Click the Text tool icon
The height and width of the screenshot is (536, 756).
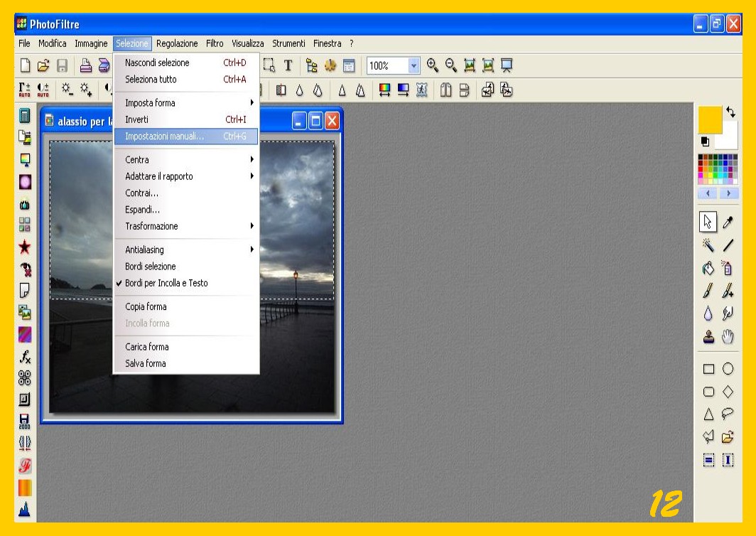tap(288, 65)
